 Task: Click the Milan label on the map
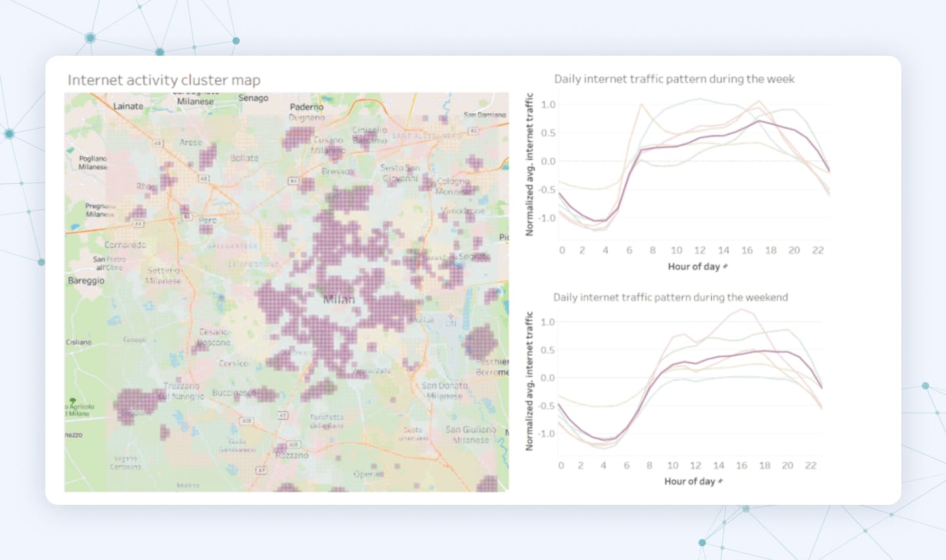point(339,299)
